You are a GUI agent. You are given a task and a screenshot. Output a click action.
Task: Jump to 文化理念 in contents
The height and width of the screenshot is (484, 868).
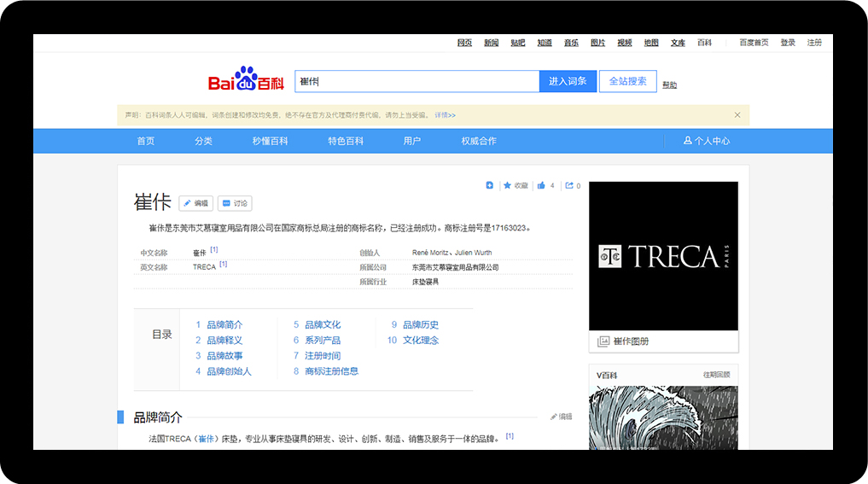(421, 340)
